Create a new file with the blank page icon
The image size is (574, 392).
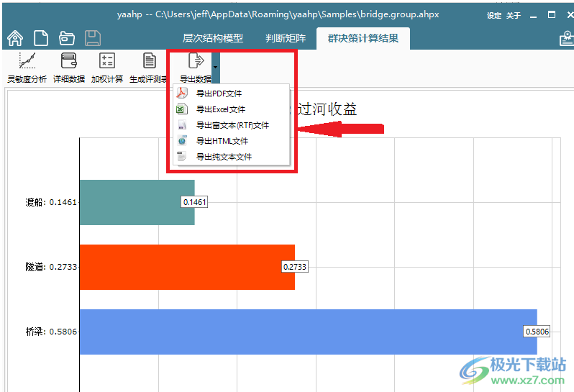click(40, 38)
